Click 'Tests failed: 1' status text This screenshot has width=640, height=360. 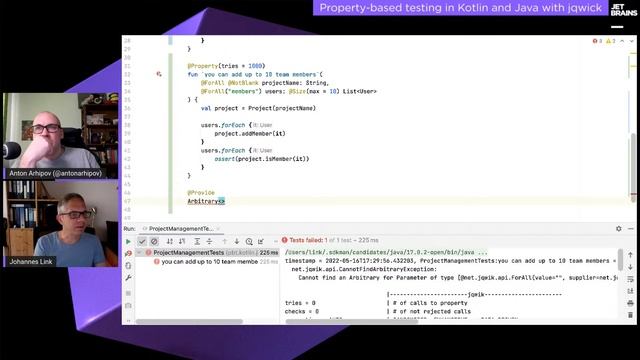(309, 240)
